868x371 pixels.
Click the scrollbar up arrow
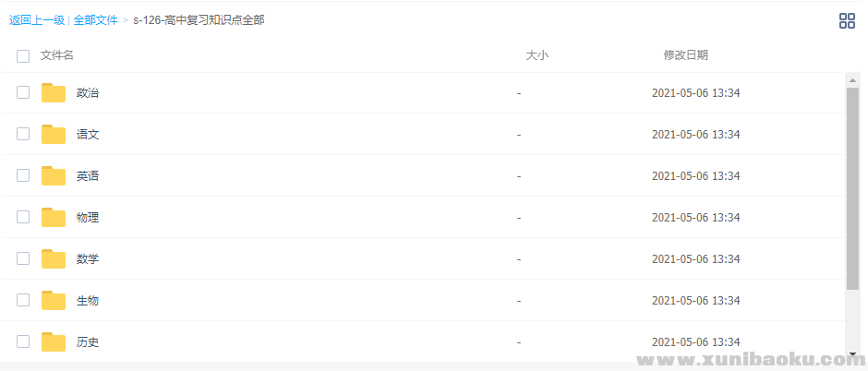click(x=852, y=80)
